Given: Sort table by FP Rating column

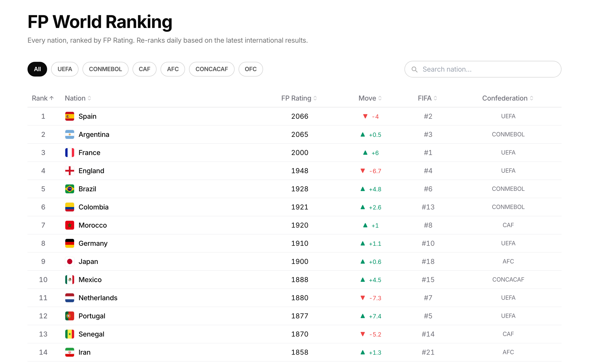Looking at the screenshot, I should tap(299, 98).
